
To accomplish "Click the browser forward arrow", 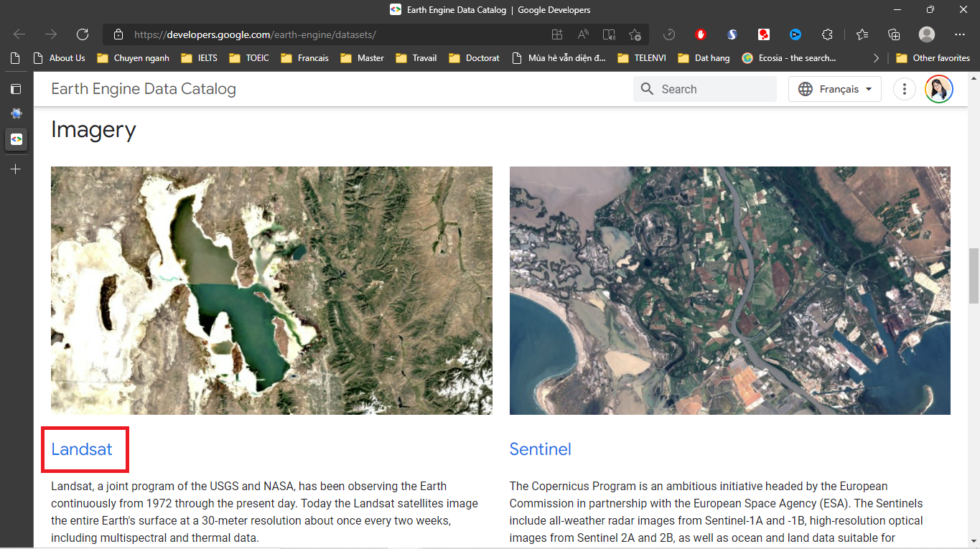I will point(51,34).
